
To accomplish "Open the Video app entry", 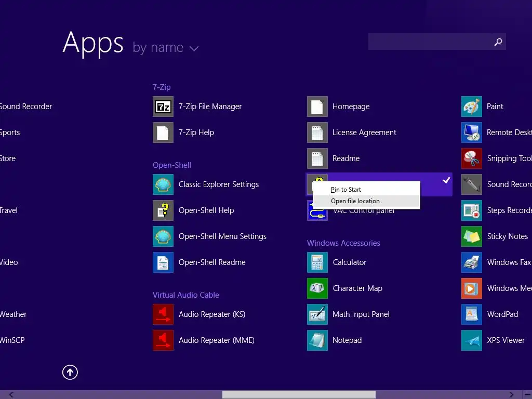I will (9, 262).
